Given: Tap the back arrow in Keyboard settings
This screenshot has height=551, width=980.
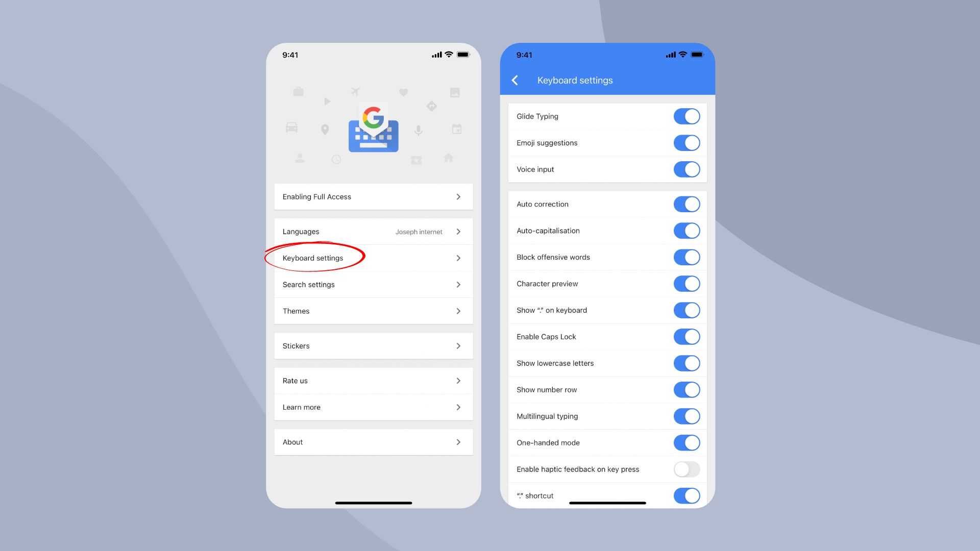Looking at the screenshot, I should pyautogui.click(x=516, y=80).
